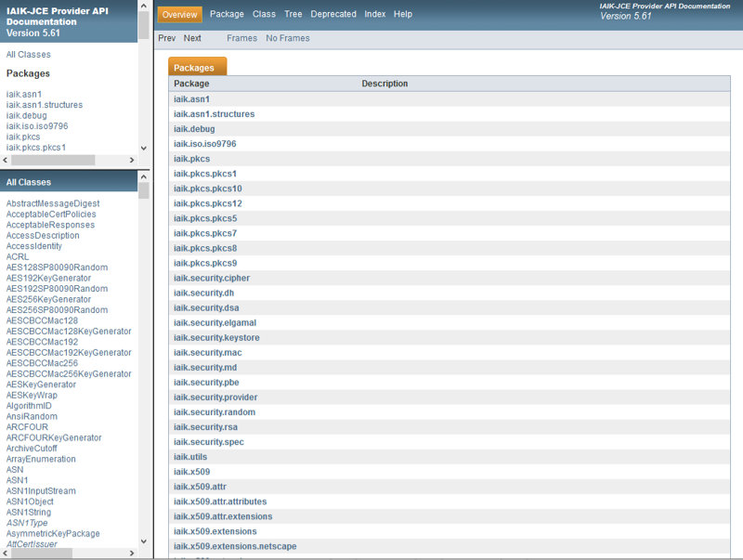Open AlgorithmID class
This screenshot has width=743, height=560.
pyautogui.click(x=29, y=406)
